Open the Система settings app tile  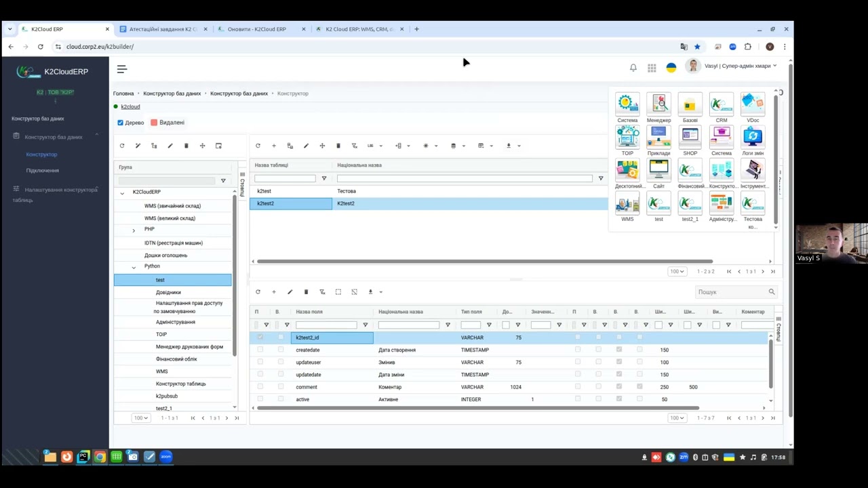pos(627,108)
